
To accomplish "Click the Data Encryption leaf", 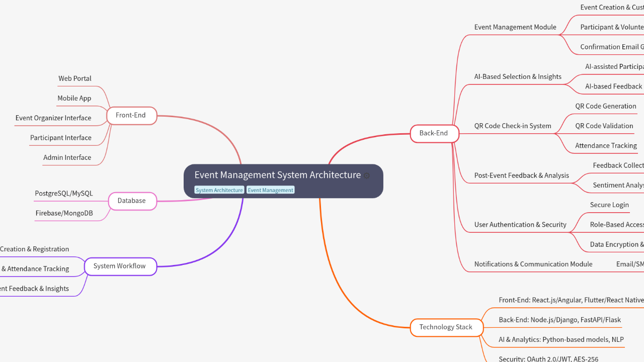I will [617, 244].
